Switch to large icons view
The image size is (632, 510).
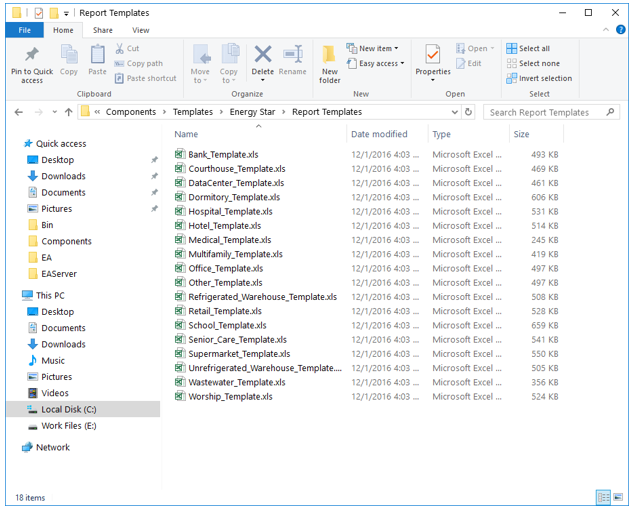[618, 497]
